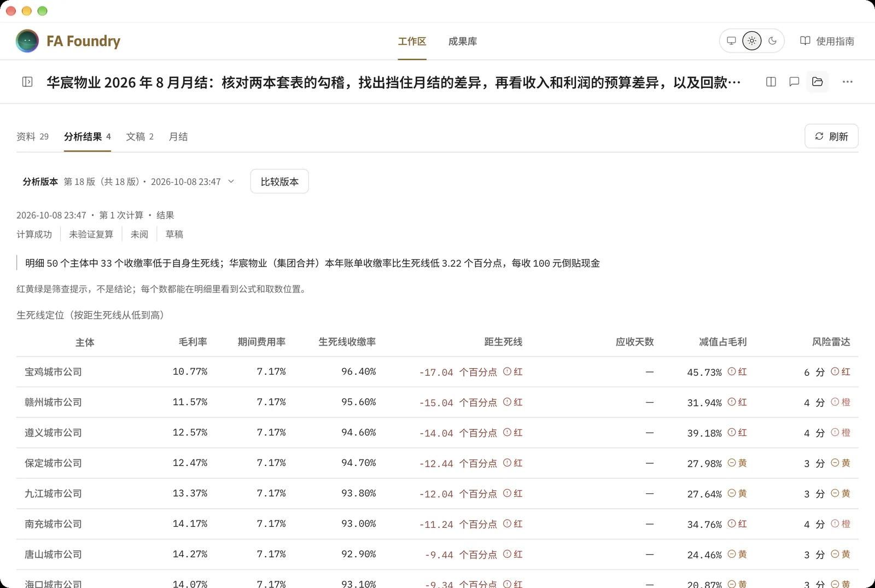Open the 使用指南 guide
Image resolution: width=875 pixels, height=588 pixels.
pos(827,41)
